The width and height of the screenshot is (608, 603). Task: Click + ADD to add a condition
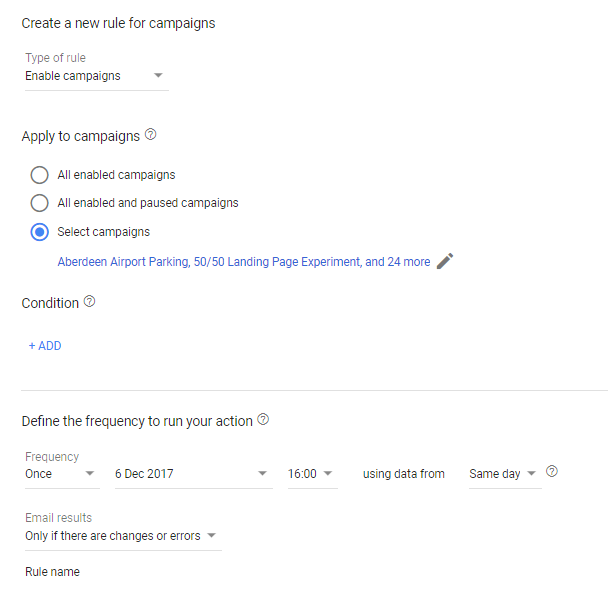(45, 346)
